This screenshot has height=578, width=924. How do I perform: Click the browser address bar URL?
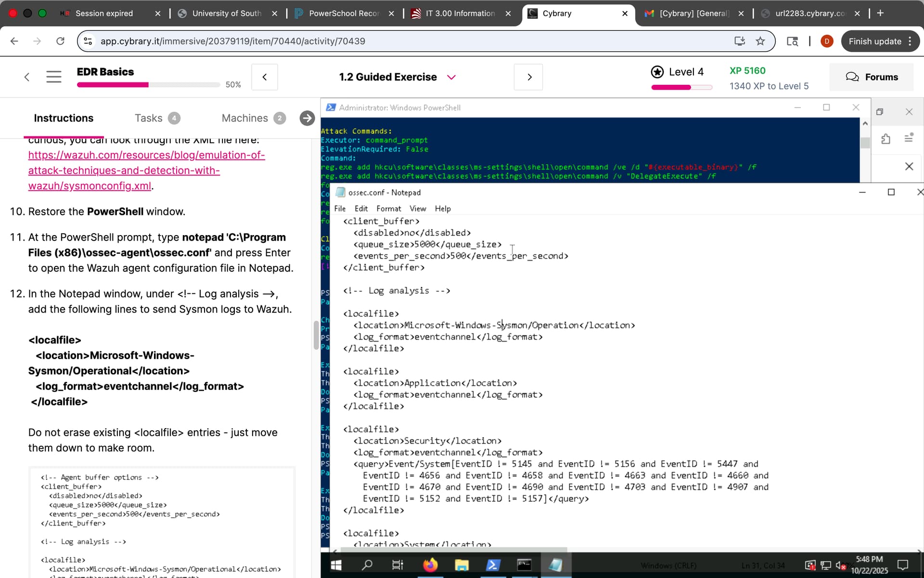232,41
